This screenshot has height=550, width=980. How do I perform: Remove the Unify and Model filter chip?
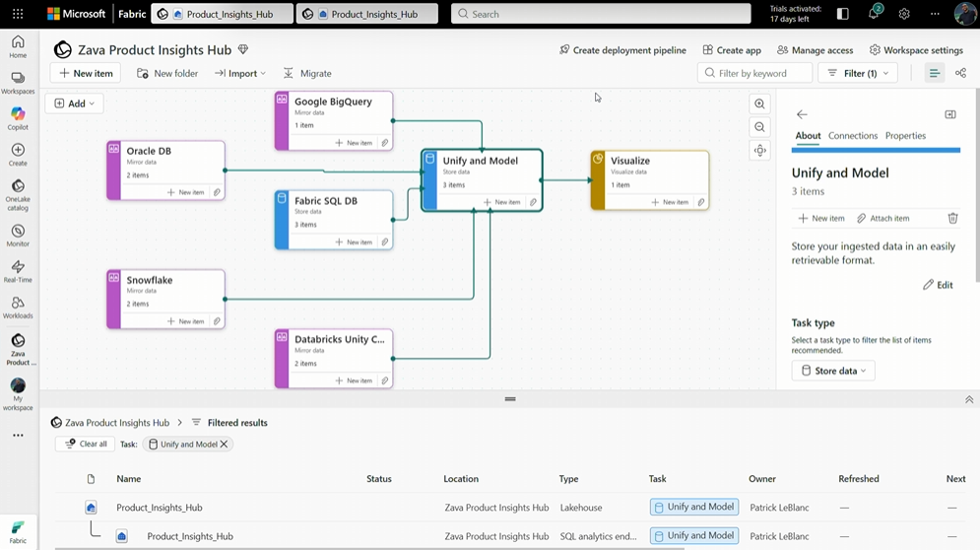(x=225, y=445)
